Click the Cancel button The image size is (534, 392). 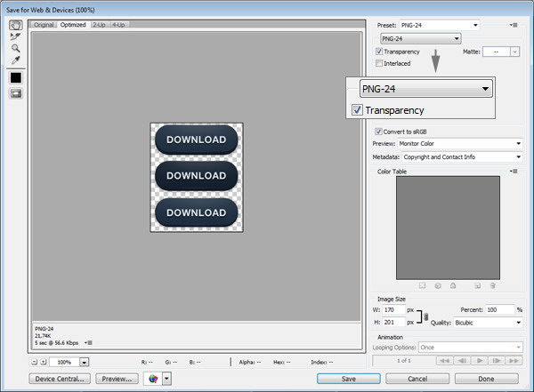417,379
